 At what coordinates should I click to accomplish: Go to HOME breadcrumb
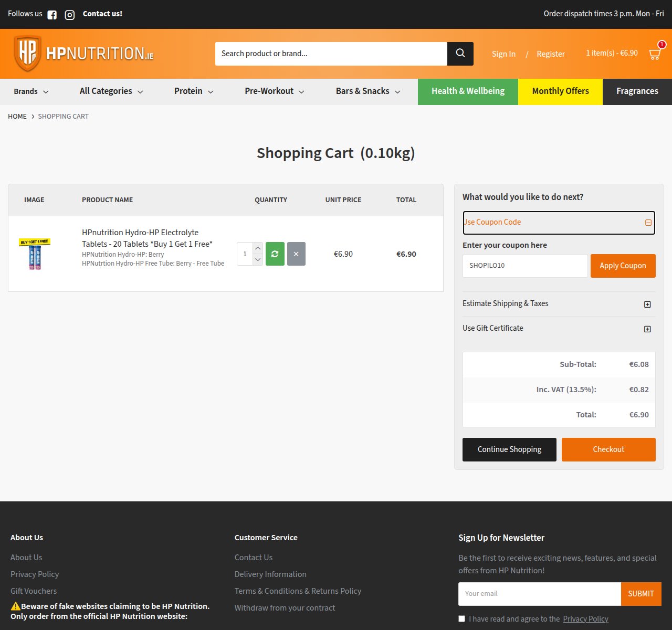point(17,117)
